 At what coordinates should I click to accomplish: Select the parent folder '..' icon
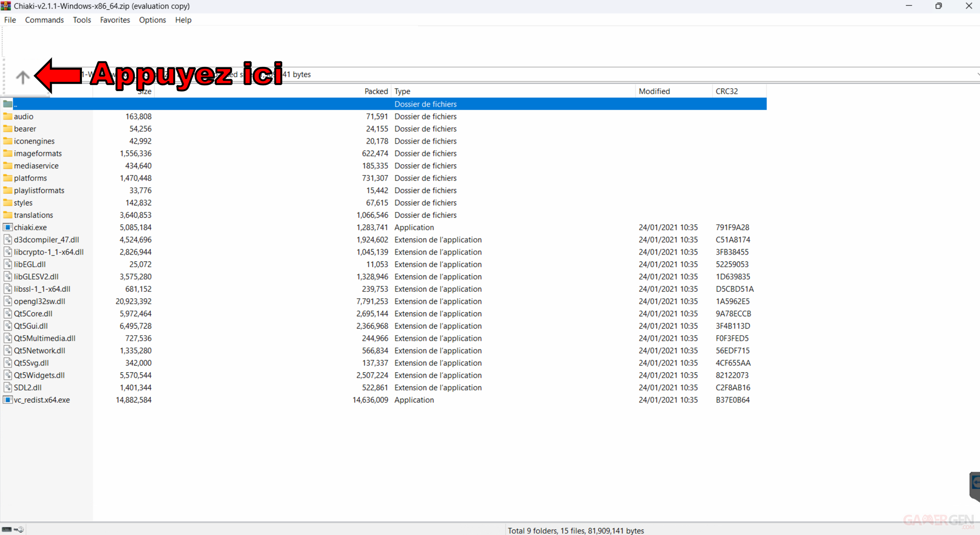click(x=7, y=104)
